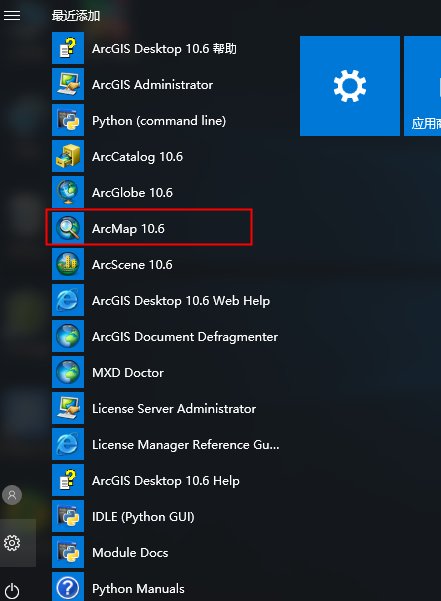Open ArcGIS Desktop 10.6 帮助 text entry
Screen dimensions: 441x601
tap(164, 49)
